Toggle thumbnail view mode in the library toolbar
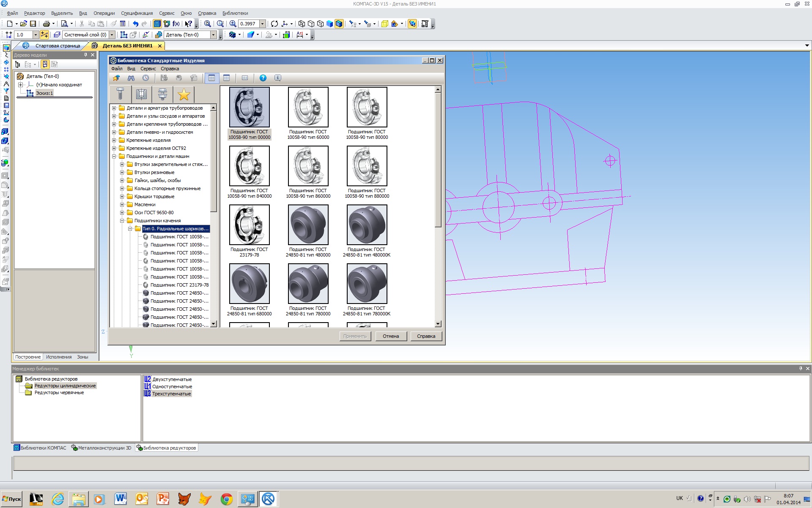This screenshot has height=508, width=812. [212, 78]
